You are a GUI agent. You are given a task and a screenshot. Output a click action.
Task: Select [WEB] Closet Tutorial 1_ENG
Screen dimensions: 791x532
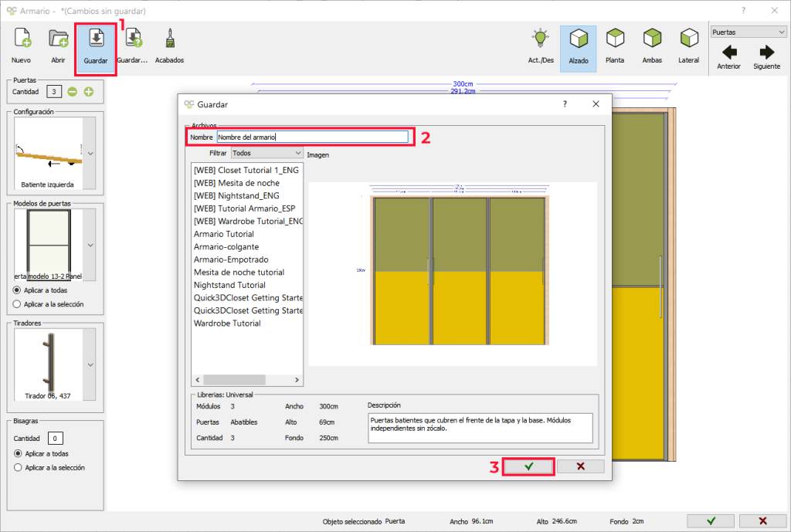(246, 170)
